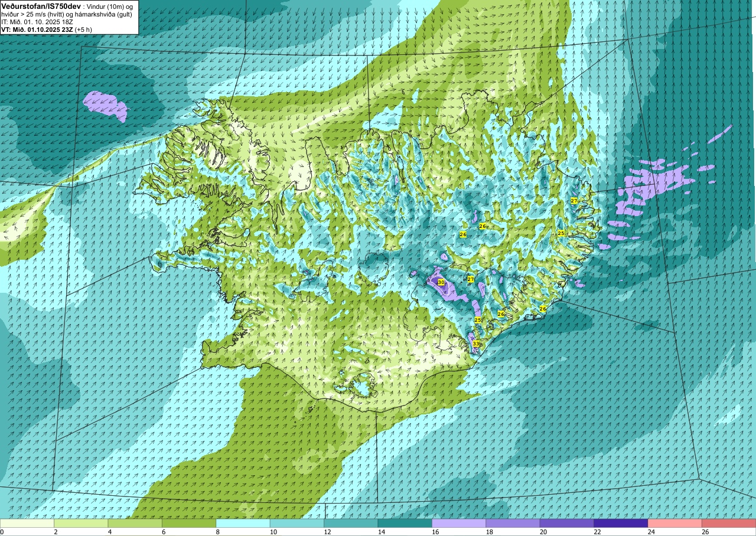
Task: Select the 'VT: Mið. 01.10.2025 23Z (+5 h)' line
Action: 47,30
